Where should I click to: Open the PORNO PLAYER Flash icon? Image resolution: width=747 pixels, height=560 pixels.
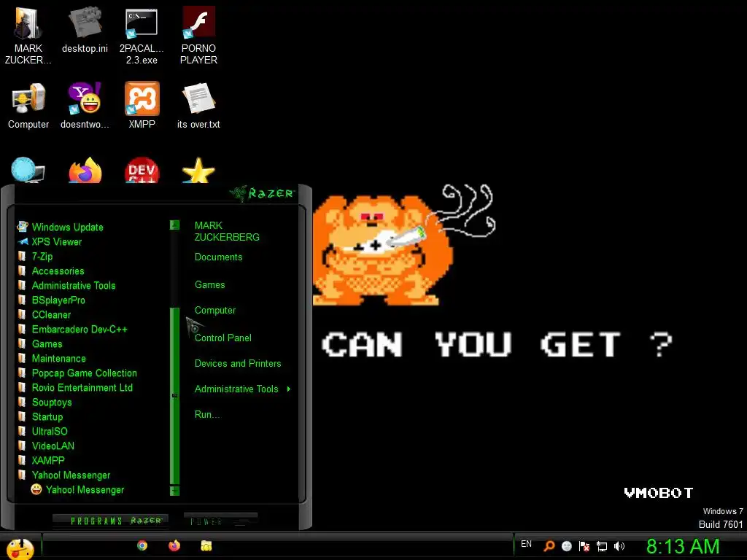click(x=198, y=35)
